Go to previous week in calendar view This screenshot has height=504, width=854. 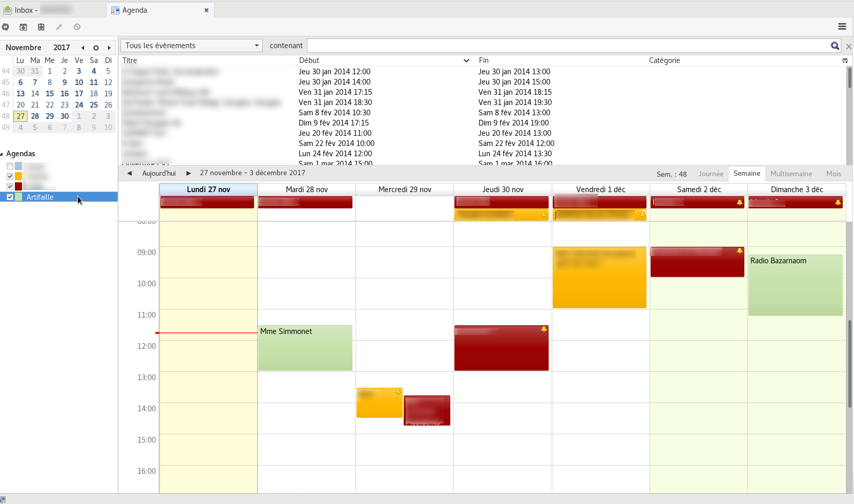coord(130,174)
